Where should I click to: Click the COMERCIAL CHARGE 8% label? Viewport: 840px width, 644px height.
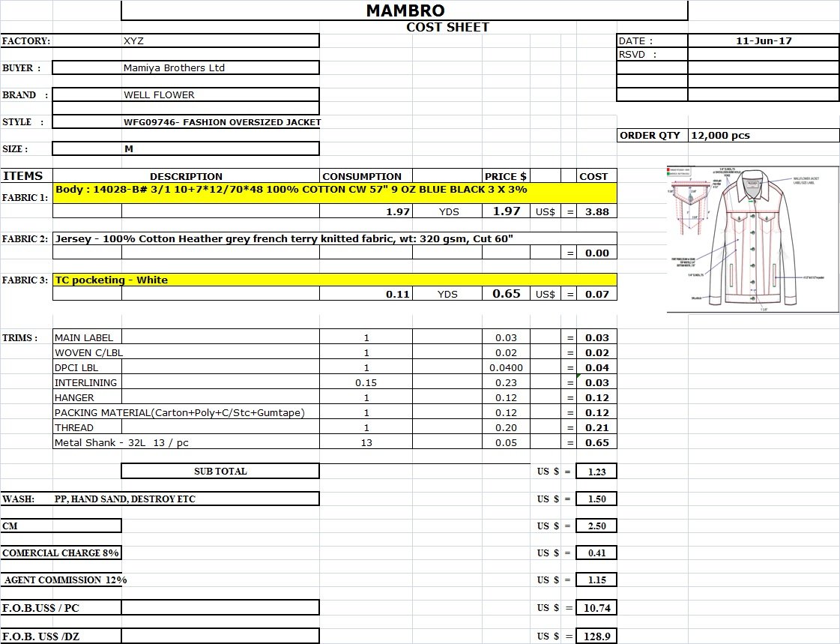pyautogui.click(x=61, y=553)
